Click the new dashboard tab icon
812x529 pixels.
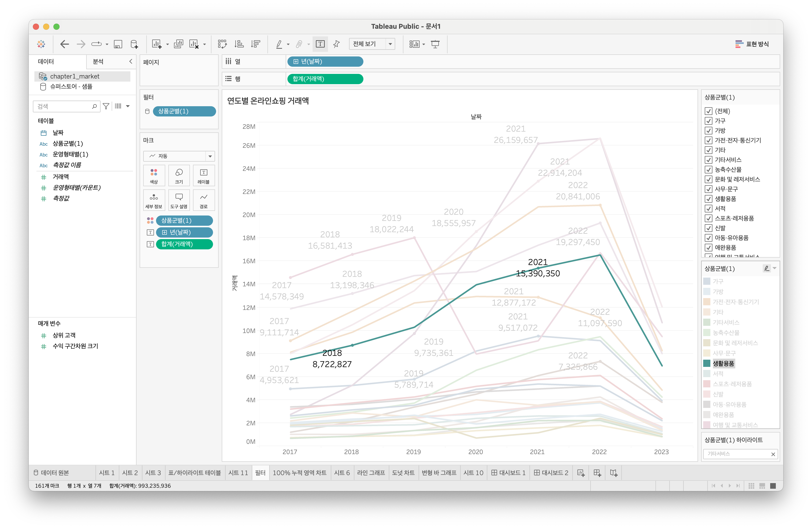tap(597, 473)
